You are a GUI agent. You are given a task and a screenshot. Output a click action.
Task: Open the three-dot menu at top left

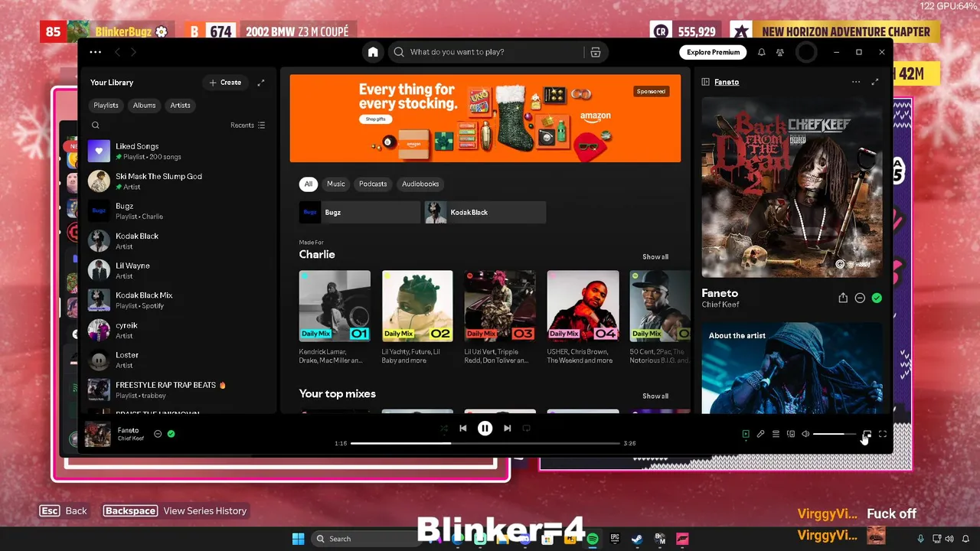[x=95, y=52]
